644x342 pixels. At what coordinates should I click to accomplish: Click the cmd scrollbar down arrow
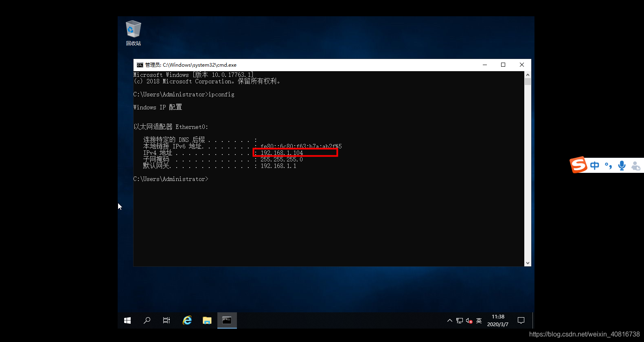pos(528,263)
